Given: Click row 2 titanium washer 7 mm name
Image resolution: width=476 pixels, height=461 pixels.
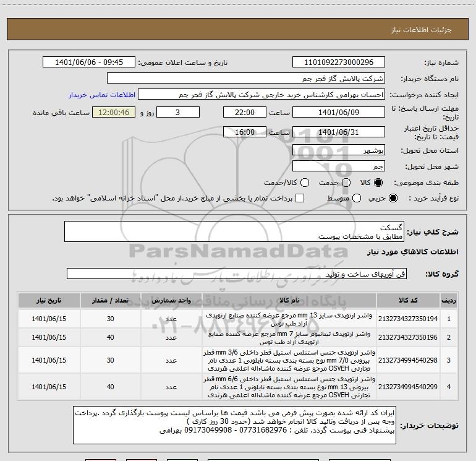Looking at the screenshot, I should (x=289, y=338).
